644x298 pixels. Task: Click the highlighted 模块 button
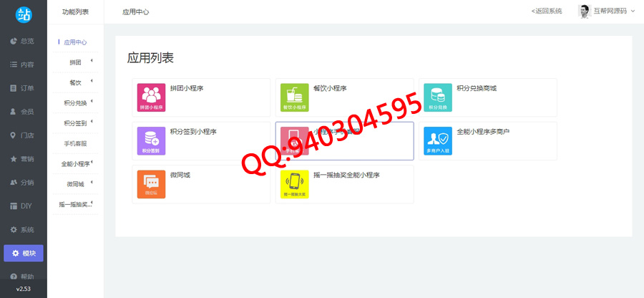(24, 253)
